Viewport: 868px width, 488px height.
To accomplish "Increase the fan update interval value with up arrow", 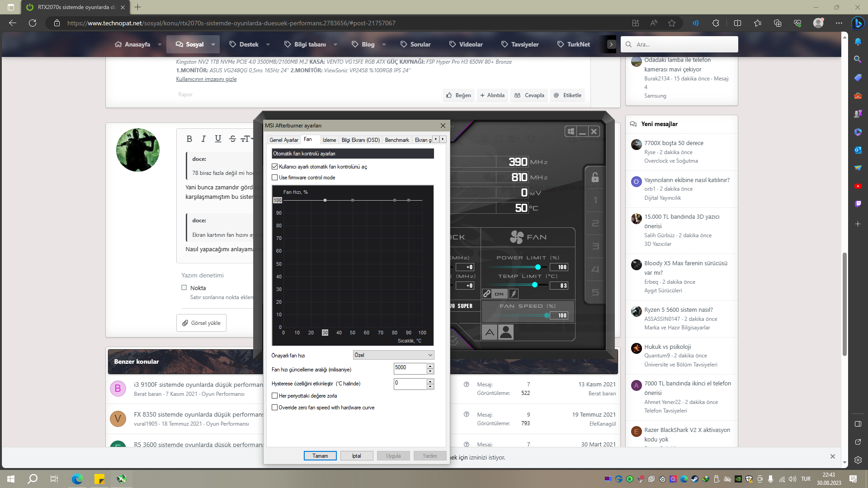I will [x=430, y=366].
